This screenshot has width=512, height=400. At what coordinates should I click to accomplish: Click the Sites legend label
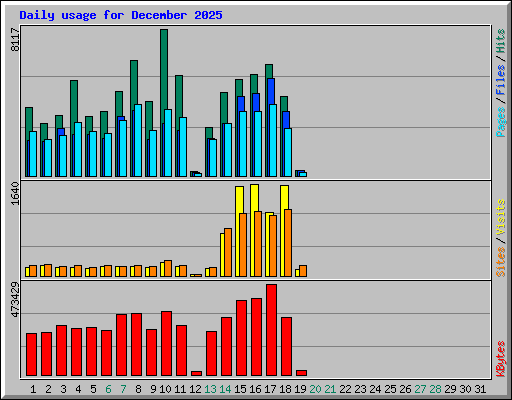click(x=500, y=262)
